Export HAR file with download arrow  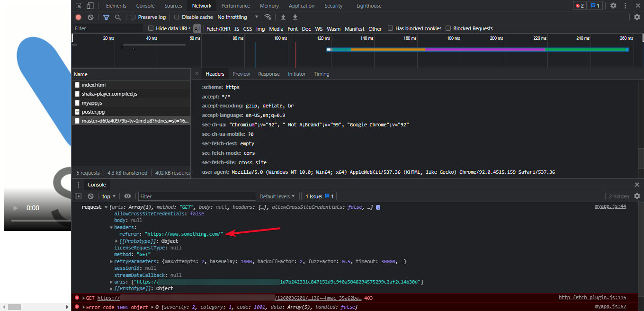pyautogui.click(x=295, y=17)
